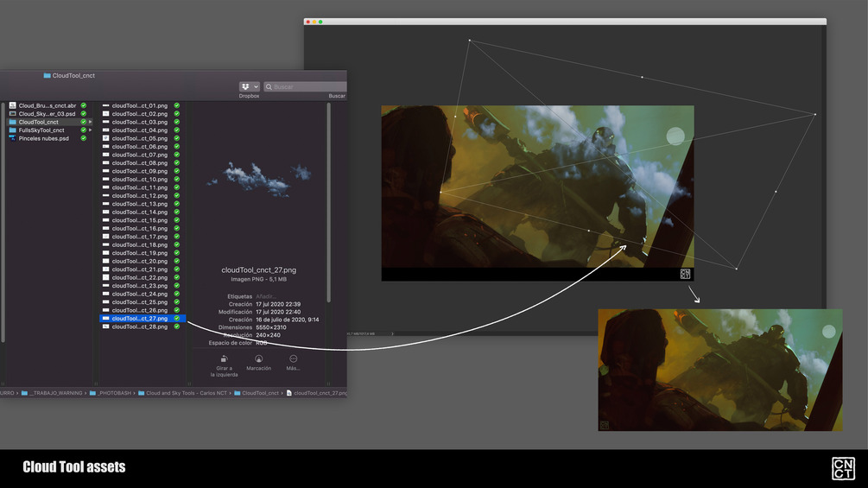Click the sync badge on cloudTool...ct_14.png
The height and width of the screenshot is (488, 868).
tap(176, 212)
